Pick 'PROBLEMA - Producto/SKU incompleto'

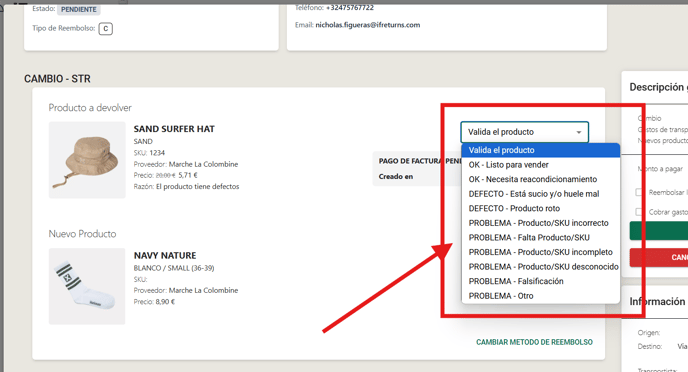click(x=541, y=252)
